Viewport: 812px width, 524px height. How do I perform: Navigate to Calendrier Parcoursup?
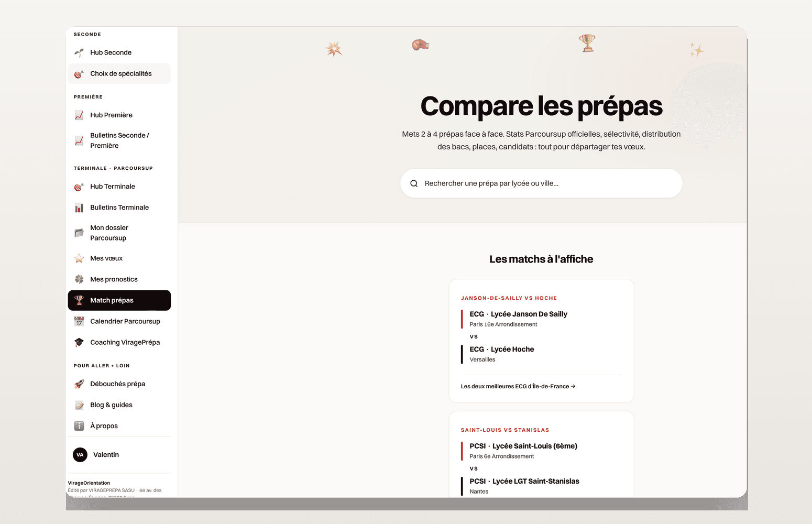pyautogui.click(x=119, y=321)
